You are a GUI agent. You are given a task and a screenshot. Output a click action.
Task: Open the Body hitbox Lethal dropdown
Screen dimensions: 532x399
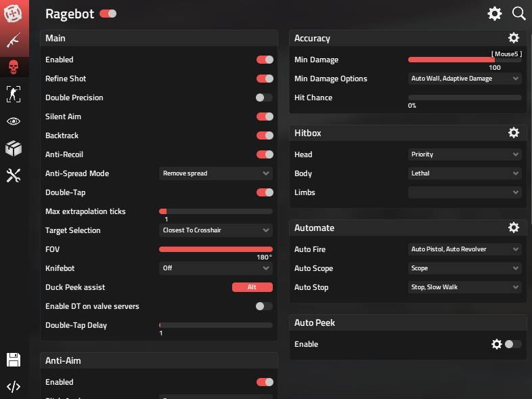465,173
